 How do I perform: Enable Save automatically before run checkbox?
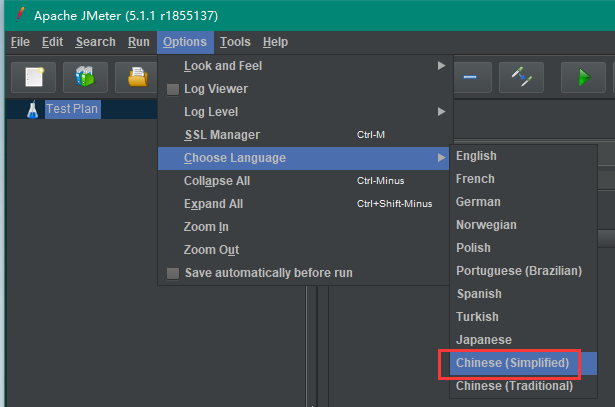coord(173,273)
